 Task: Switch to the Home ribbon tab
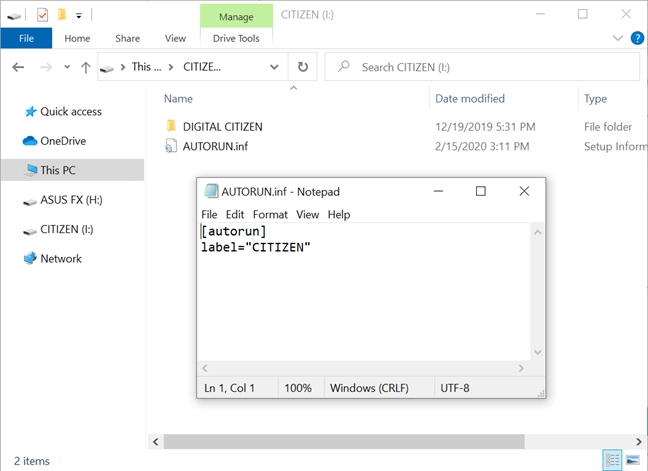coord(77,38)
